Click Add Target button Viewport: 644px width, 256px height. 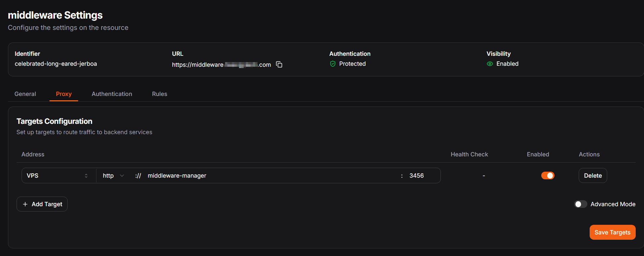(42, 204)
